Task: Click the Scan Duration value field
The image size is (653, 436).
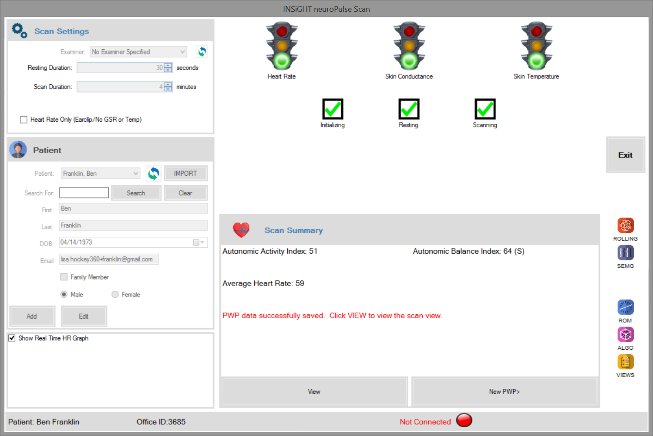Action: click(120, 87)
